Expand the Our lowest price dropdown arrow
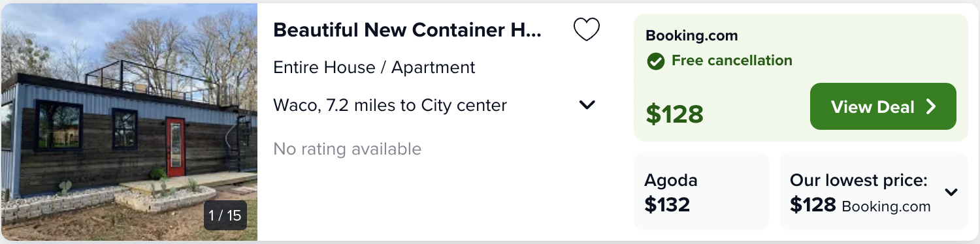Viewport: 980px width, 244px height. [951, 192]
